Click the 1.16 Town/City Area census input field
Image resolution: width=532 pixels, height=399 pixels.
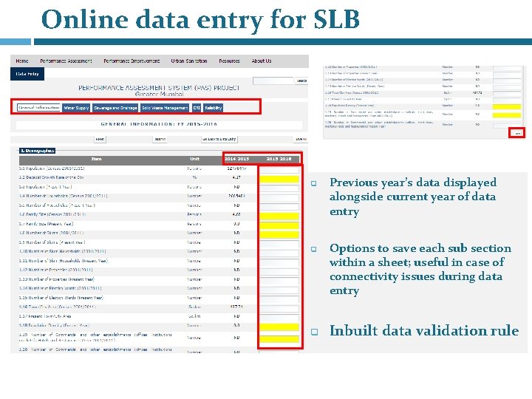279,308
